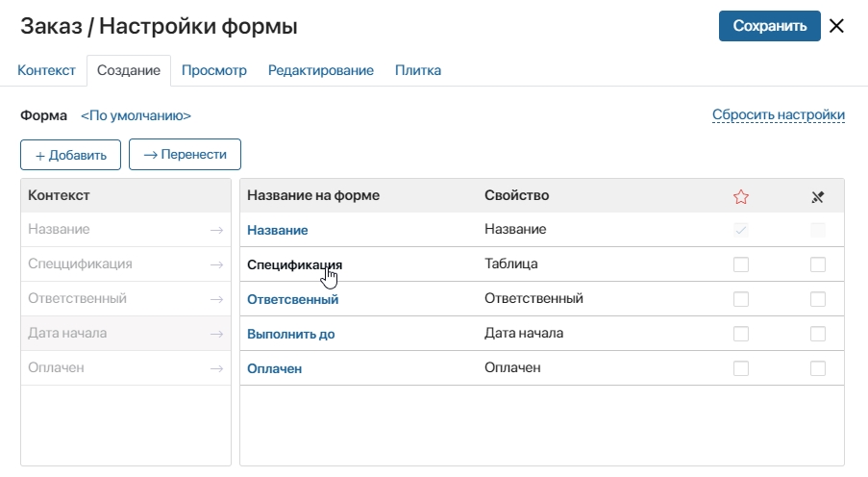Switch to the Плитка tab
This screenshot has width=868, height=477.
418,70
